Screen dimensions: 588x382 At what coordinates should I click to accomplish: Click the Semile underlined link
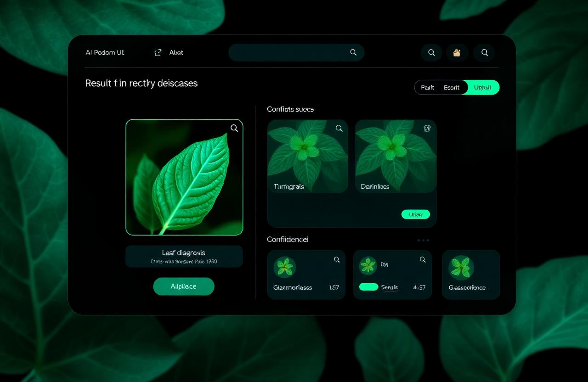point(390,287)
